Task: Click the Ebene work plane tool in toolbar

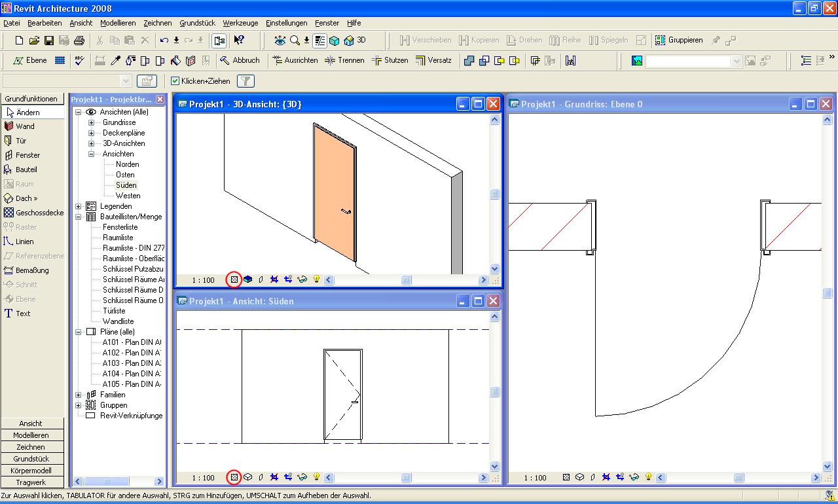Action: [29, 60]
